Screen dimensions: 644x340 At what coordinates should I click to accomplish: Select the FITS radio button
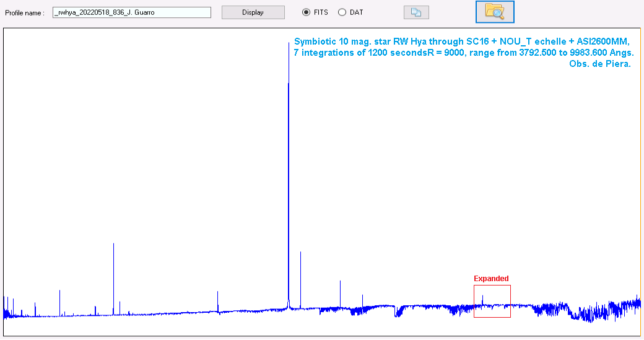[x=306, y=12]
